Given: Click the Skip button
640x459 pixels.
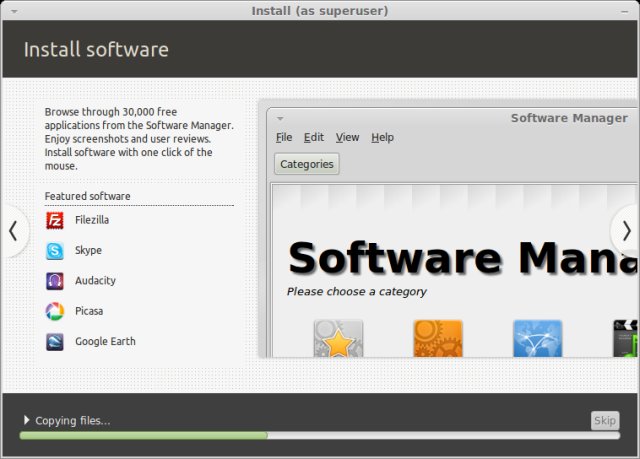Looking at the screenshot, I should (x=605, y=420).
